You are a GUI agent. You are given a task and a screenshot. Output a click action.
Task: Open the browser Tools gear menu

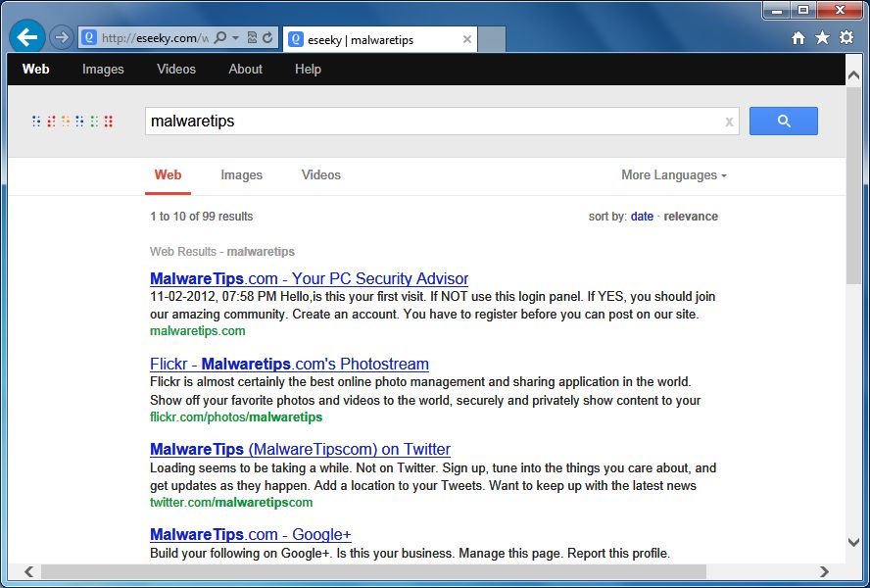pyautogui.click(x=846, y=37)
